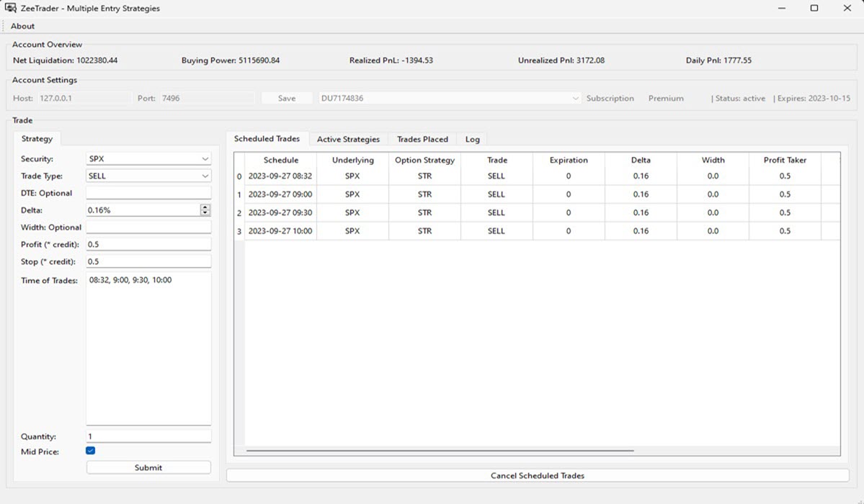
Task: Click the Save account settings button
Action: click(287, 99)
